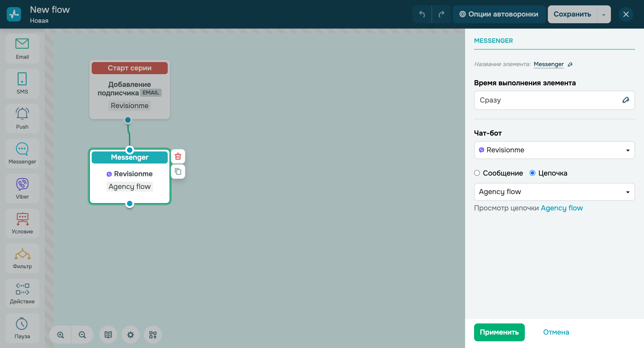This screenshot has width=644, height=348.
Task: Choose the Фильтр filter element
Action: coord(22,258)
